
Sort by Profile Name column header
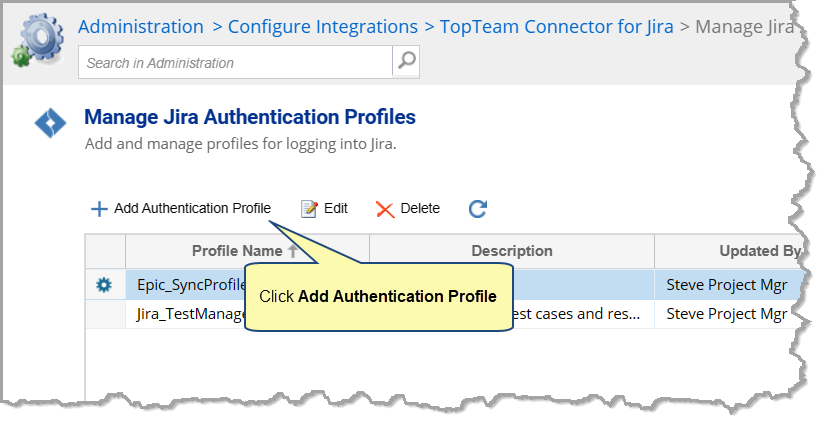(247, 251)
